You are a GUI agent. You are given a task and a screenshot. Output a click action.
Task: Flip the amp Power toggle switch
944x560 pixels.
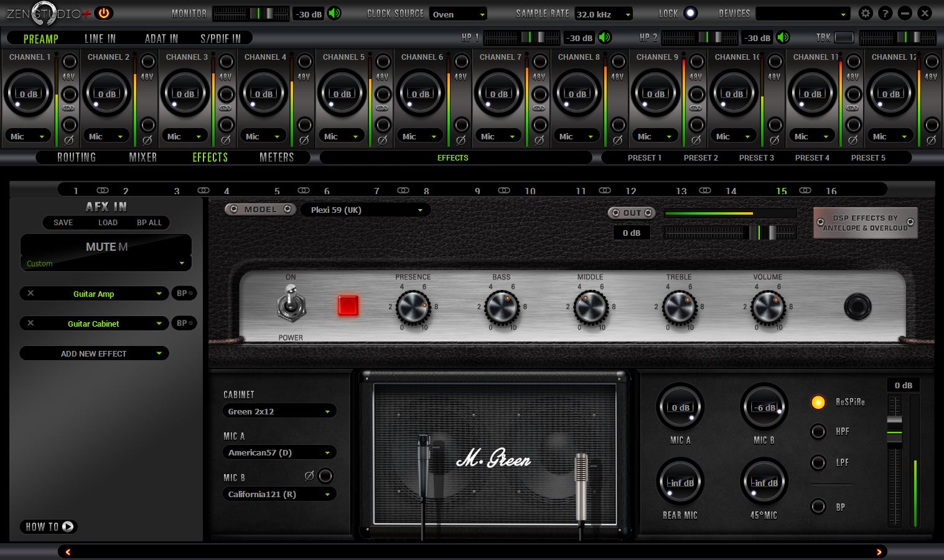click(291, 303)
